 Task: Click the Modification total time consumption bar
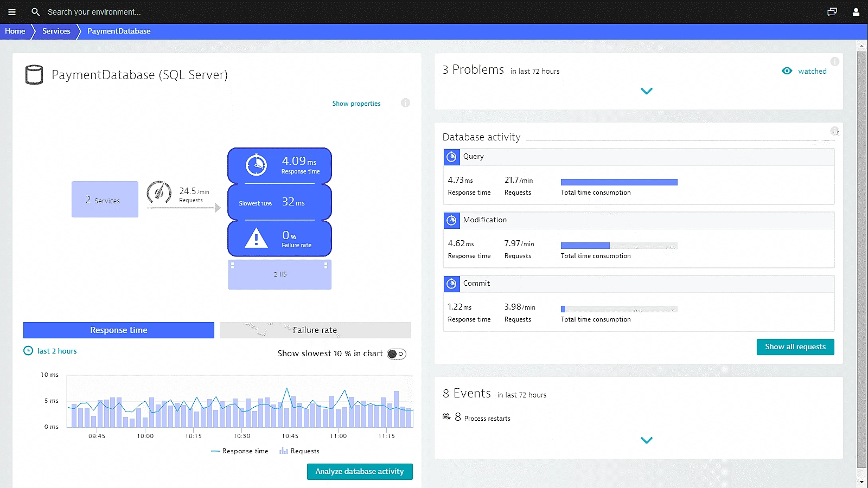(619, 246)
